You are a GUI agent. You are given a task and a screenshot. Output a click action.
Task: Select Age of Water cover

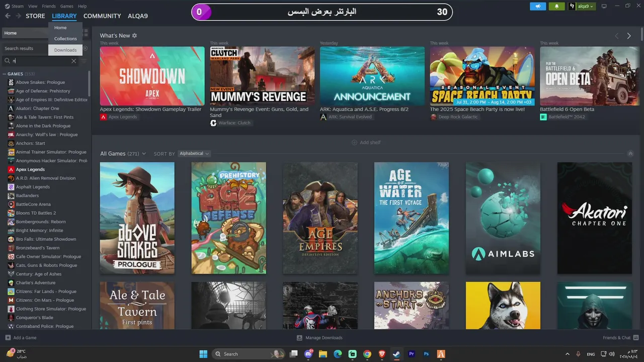(x=412, y=218)
